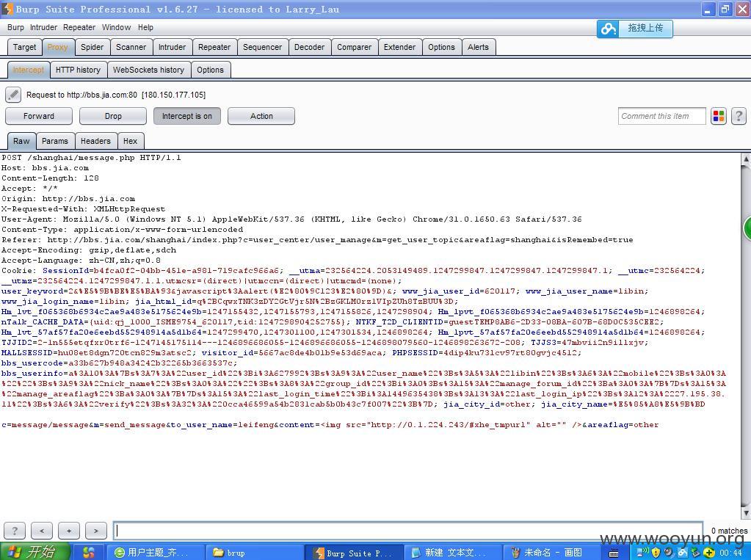The image size is (751, 560).
Task: Open the 未命名 - 画图 taskbar item
Action: pyautogui.click(x=552, y=553)
